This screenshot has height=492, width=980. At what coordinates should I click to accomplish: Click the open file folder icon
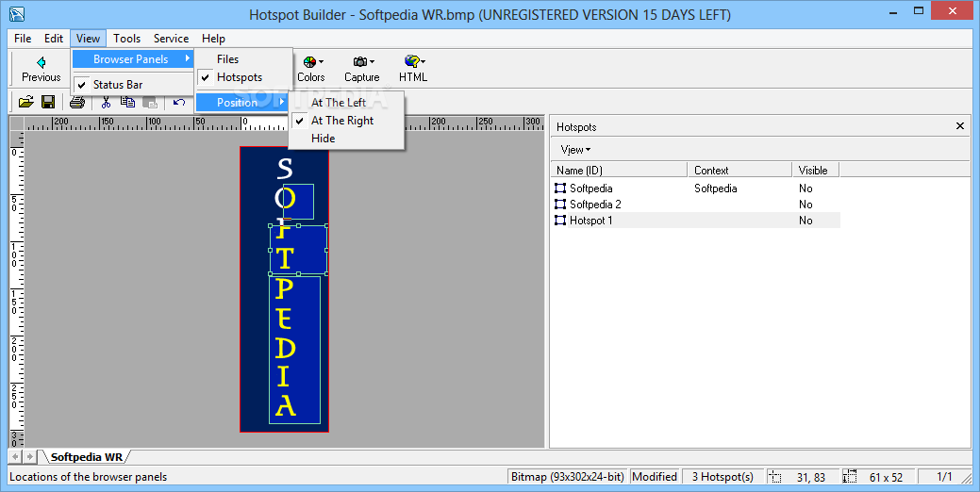26,102
